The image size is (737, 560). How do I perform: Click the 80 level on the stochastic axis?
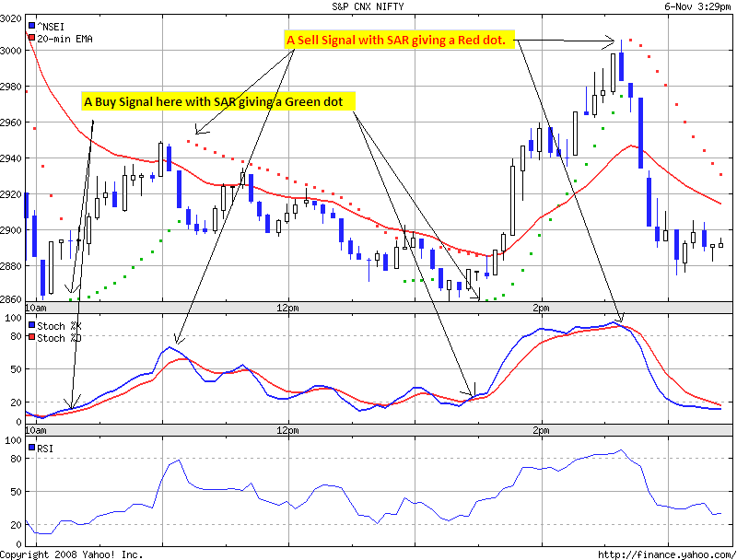pyautogui.click(x=16, y=336)
